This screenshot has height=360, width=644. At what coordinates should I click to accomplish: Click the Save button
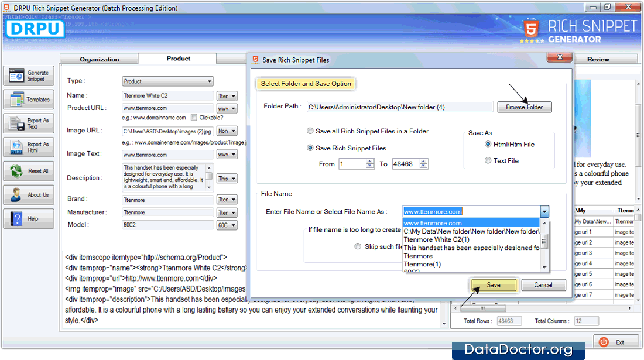point(494,285)
